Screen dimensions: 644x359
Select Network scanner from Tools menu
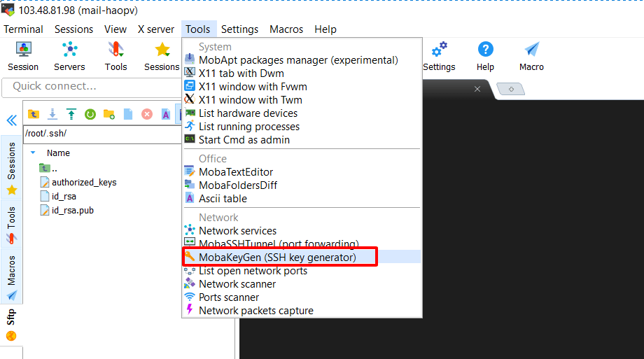237,284
